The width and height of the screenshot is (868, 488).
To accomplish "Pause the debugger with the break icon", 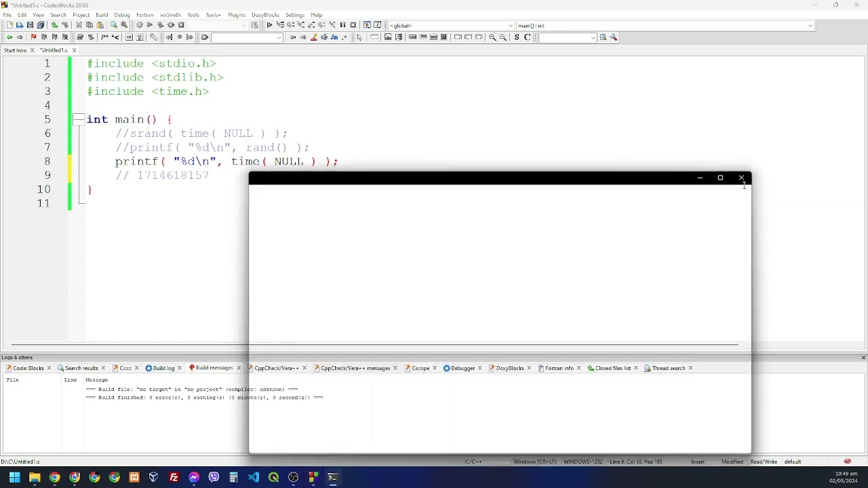I will tap(343, 25).
